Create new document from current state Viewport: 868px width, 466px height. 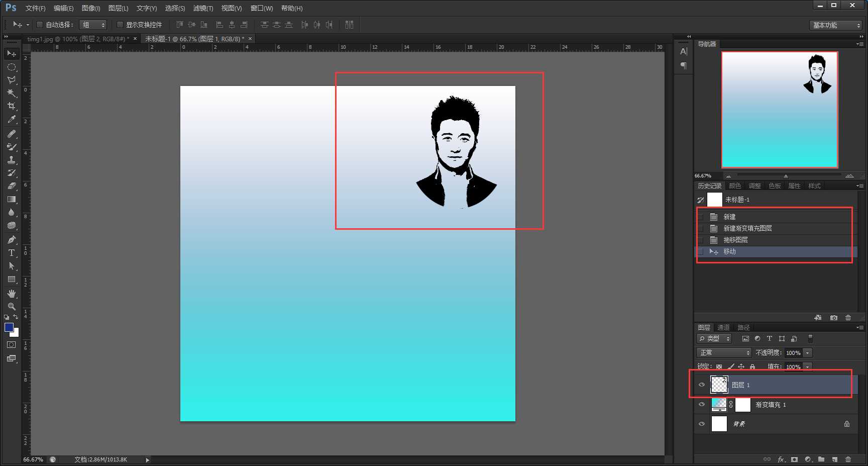point(818,318)
